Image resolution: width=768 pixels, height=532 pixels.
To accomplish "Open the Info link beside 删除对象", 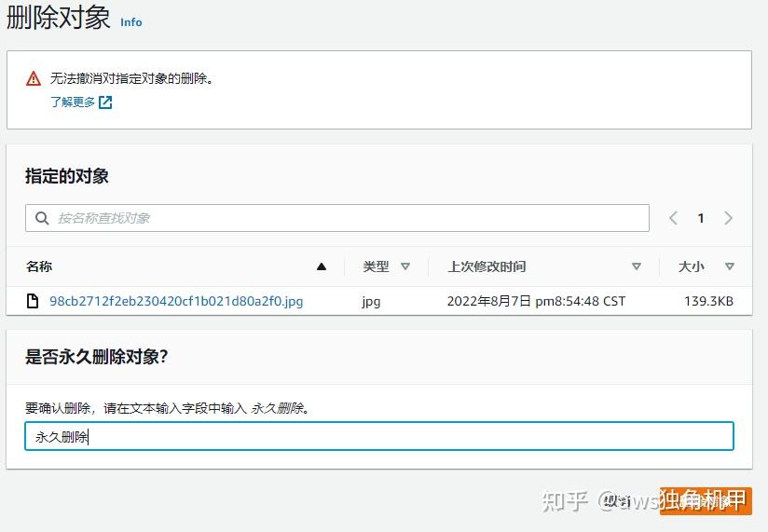I will [130, 22].
